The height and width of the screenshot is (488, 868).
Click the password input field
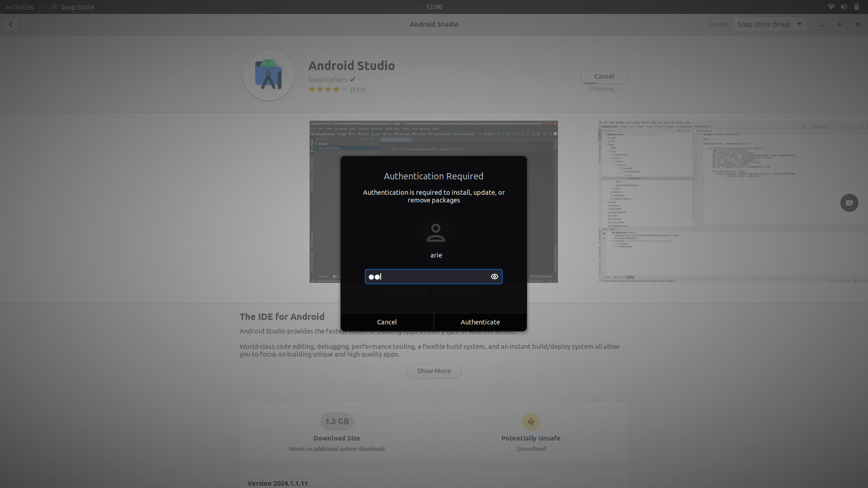[434, 277]
